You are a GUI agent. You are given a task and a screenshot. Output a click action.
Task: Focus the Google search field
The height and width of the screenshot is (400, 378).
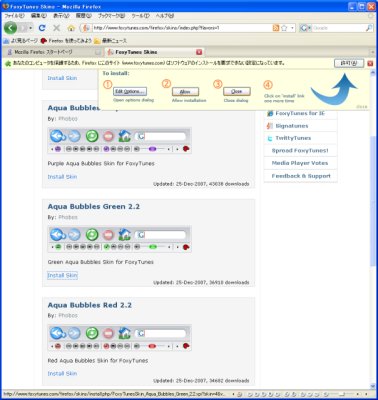coord(338,28)
